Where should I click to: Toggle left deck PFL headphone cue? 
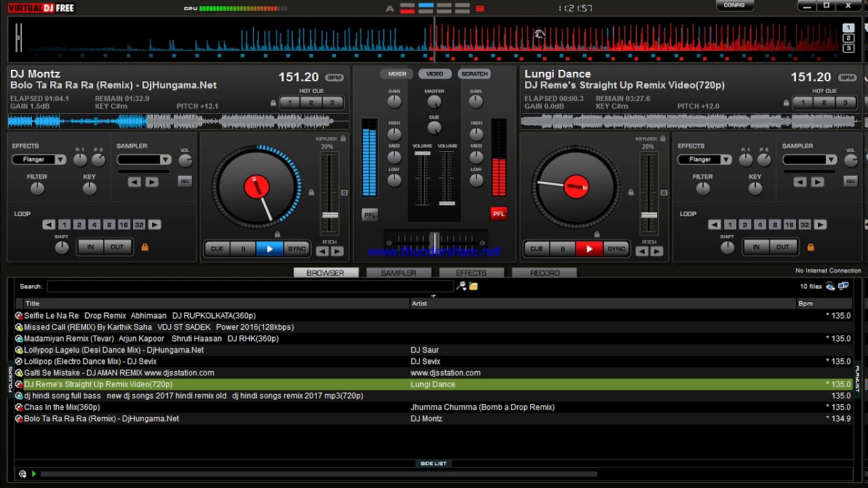tap(370, 214)
